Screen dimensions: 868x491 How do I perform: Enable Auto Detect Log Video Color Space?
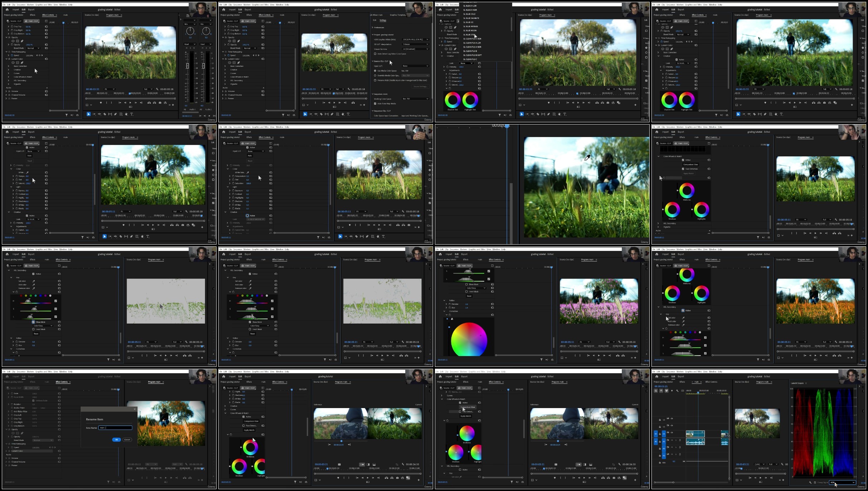(375, 54)
